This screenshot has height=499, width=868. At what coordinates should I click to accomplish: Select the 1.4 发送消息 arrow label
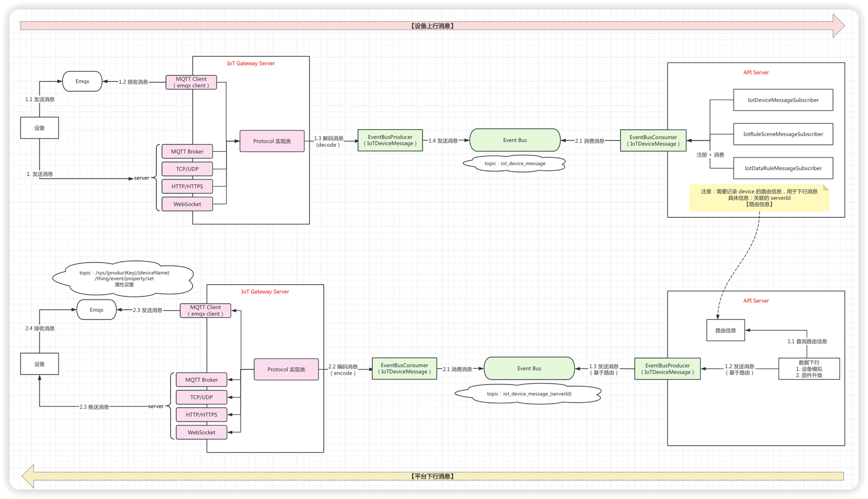[x=443, y=141]
